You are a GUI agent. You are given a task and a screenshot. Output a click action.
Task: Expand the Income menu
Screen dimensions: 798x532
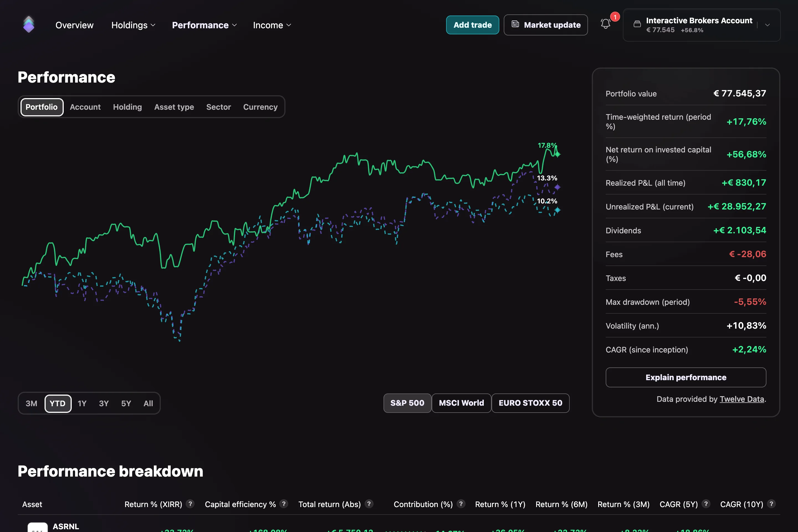(x=272, y=25)
